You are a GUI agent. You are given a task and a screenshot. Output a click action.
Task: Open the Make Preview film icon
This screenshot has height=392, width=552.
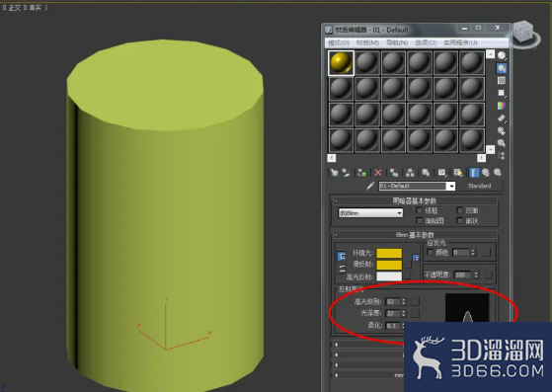click(x=502, y=118)
